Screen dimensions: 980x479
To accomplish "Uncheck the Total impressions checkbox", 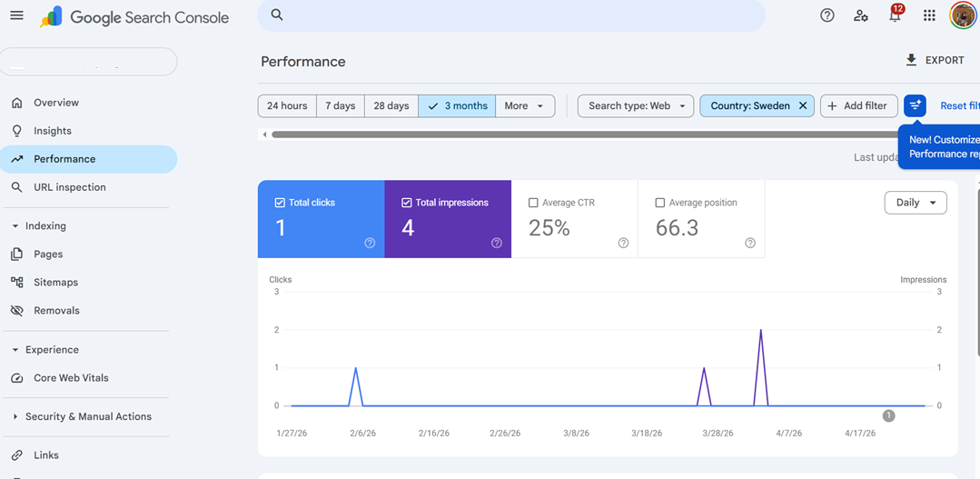I will (407, 203).
